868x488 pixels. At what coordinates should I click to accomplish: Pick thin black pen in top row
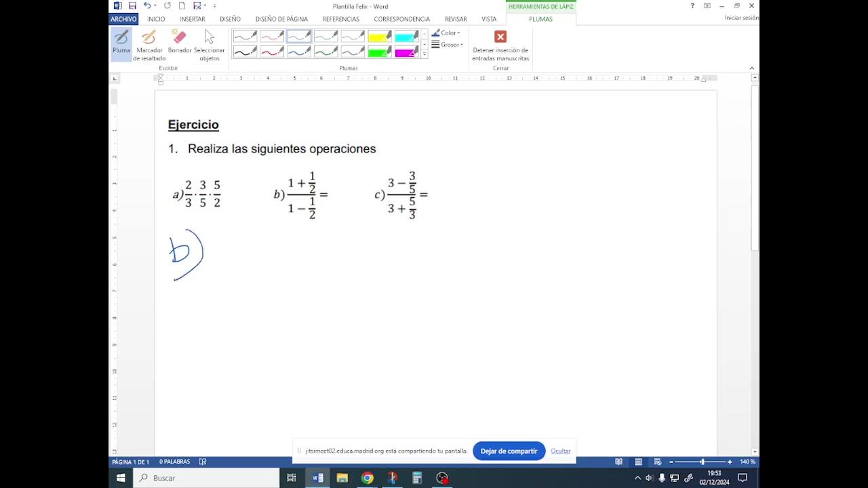[245, 36]
